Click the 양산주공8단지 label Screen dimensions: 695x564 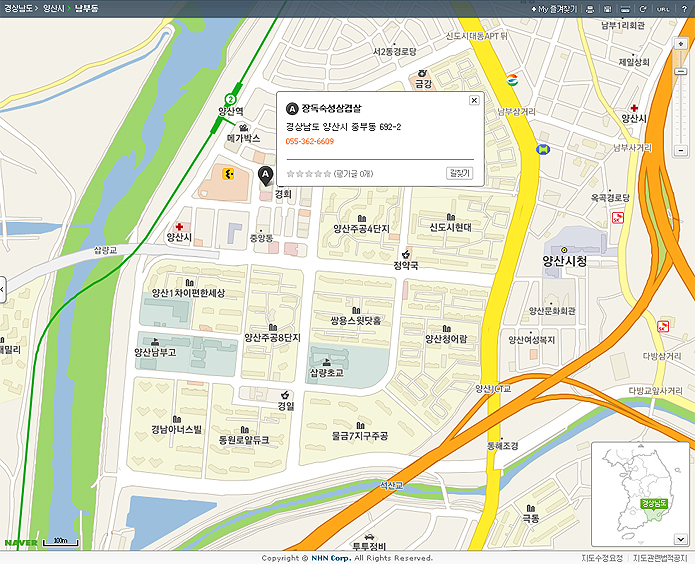pos(273,338)
